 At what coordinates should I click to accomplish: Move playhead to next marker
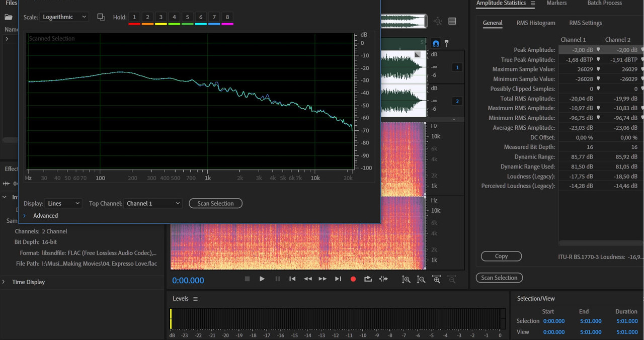click(x=338, y=279)
